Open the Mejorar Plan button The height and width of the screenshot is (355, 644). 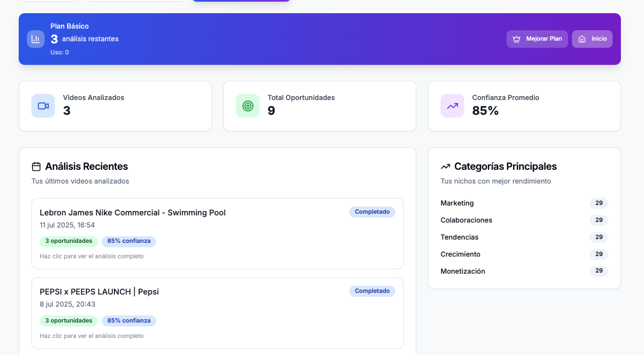tap(537, 39)
